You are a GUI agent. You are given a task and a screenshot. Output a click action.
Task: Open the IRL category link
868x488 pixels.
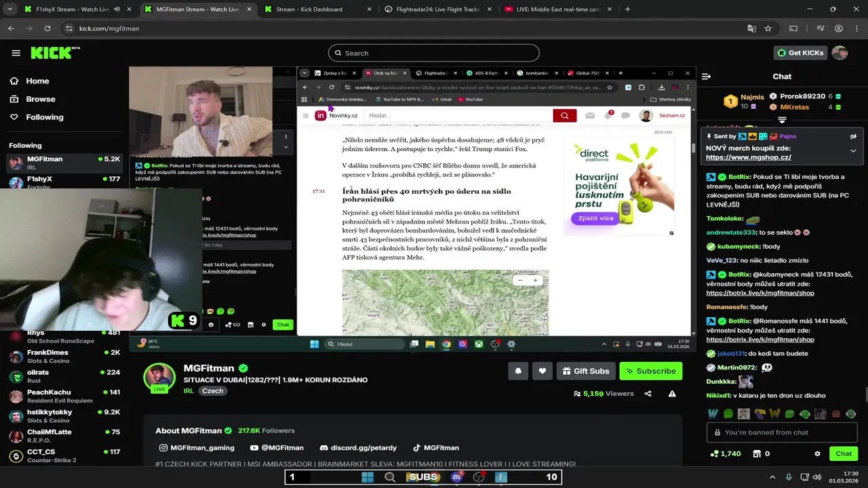click(189, 391)
